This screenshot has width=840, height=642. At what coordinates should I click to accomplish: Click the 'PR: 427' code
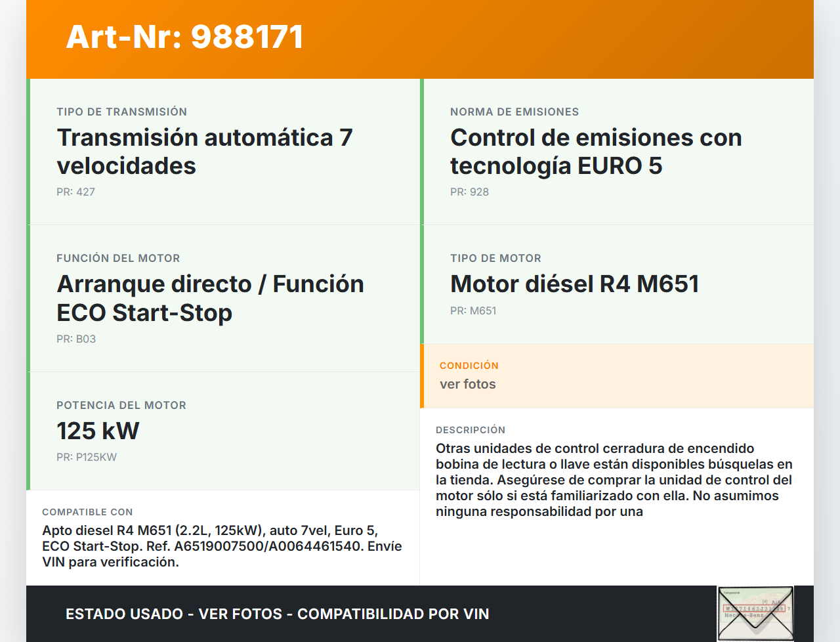(75, 192)
